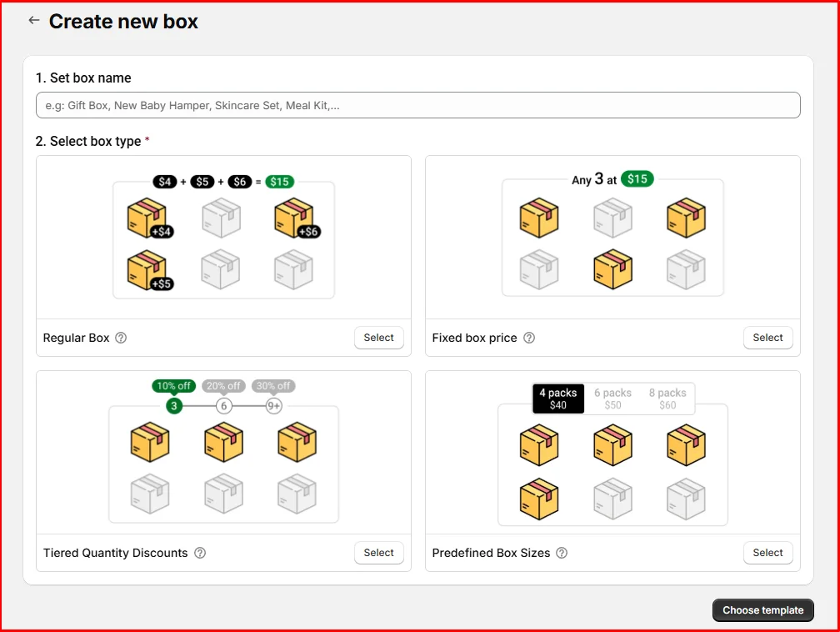Click the black $6 price pill
This screenshot has width=840, height=632.
239,182
